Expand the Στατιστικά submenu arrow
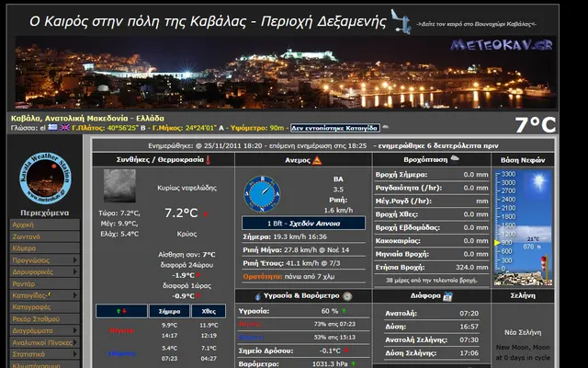 [75, 353]
